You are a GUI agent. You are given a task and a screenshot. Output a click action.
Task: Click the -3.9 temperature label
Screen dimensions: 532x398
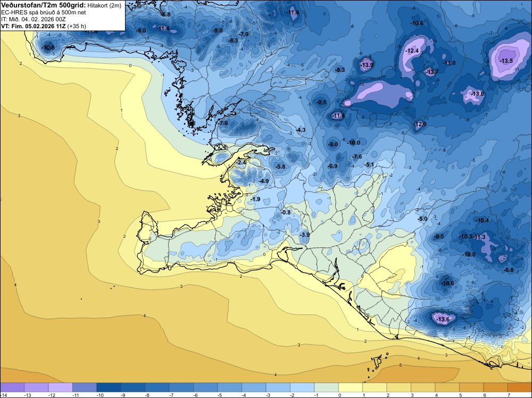tap(305, 235)
